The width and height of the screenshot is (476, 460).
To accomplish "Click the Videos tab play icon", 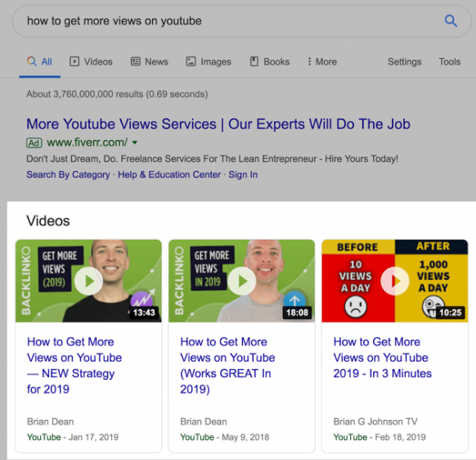I will pos(74,61).
